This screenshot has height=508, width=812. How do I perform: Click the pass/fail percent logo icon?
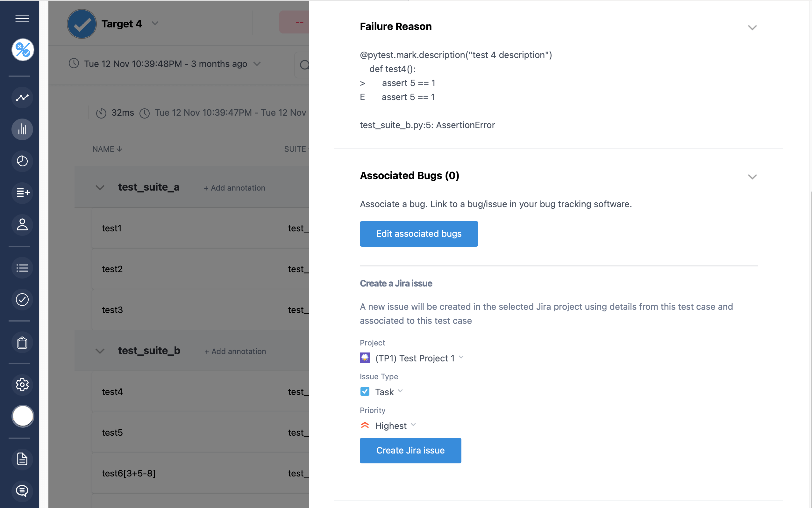(23, 50)
